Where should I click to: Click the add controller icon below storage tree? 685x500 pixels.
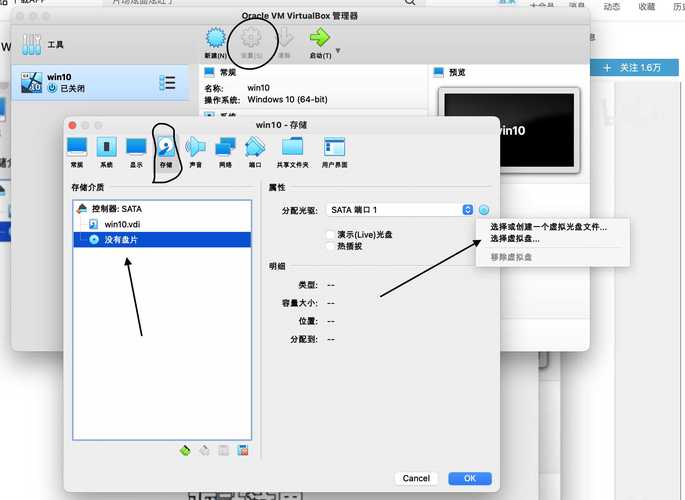click(x=185, y=450)
